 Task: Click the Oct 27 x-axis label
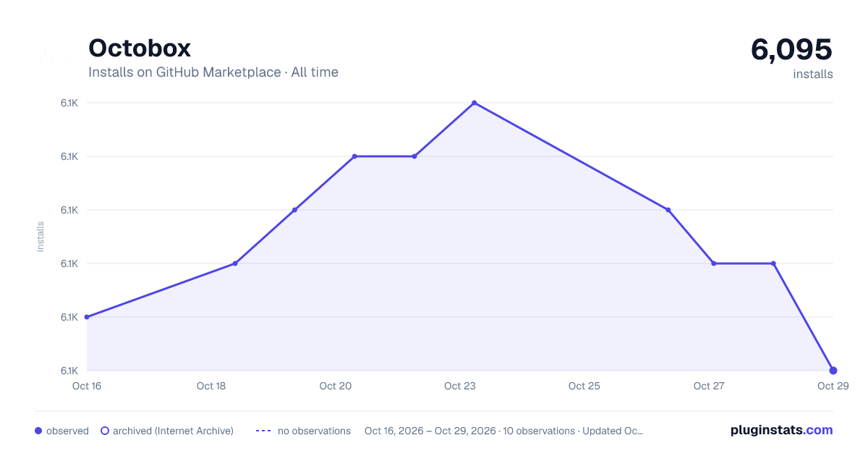709,386
